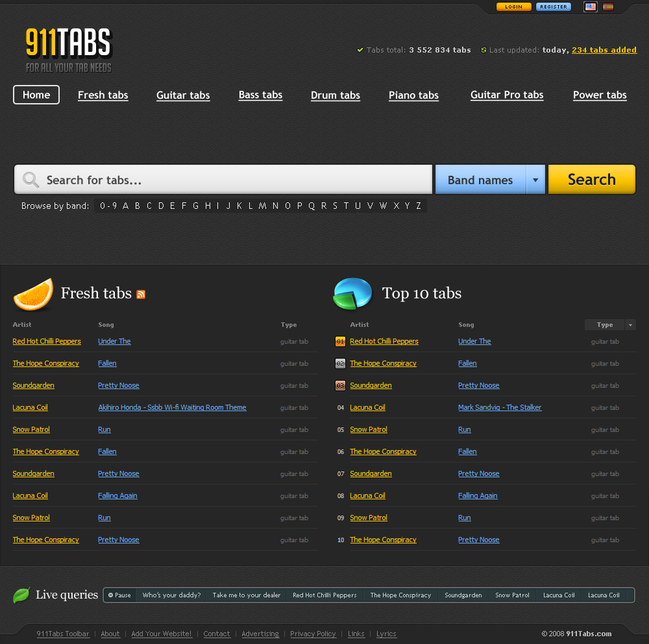Open the Guitar tabs section

[x=183, y=95]
